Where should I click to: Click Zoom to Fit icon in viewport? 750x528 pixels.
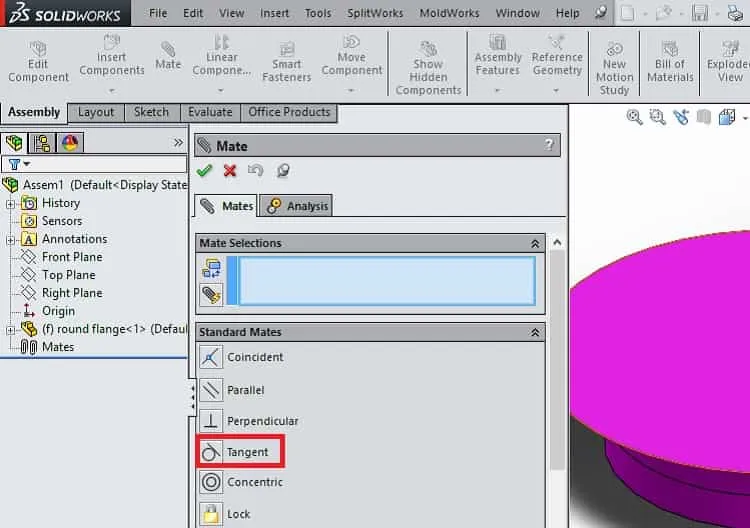click(634, 117)
